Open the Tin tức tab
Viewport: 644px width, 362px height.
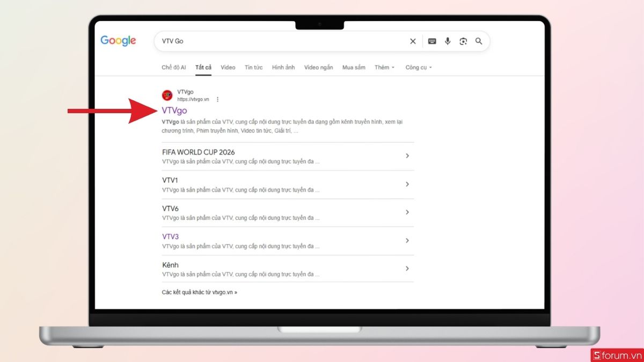pyautogui.click(x=254, y=68)
